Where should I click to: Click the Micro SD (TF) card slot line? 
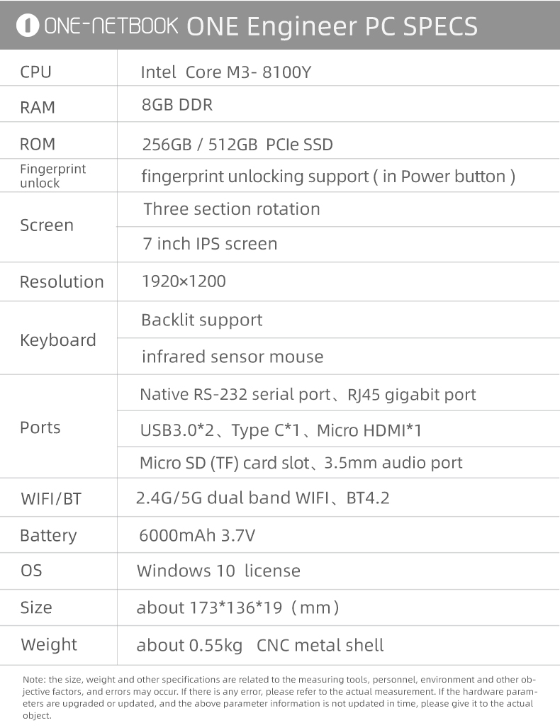(301, 463)
